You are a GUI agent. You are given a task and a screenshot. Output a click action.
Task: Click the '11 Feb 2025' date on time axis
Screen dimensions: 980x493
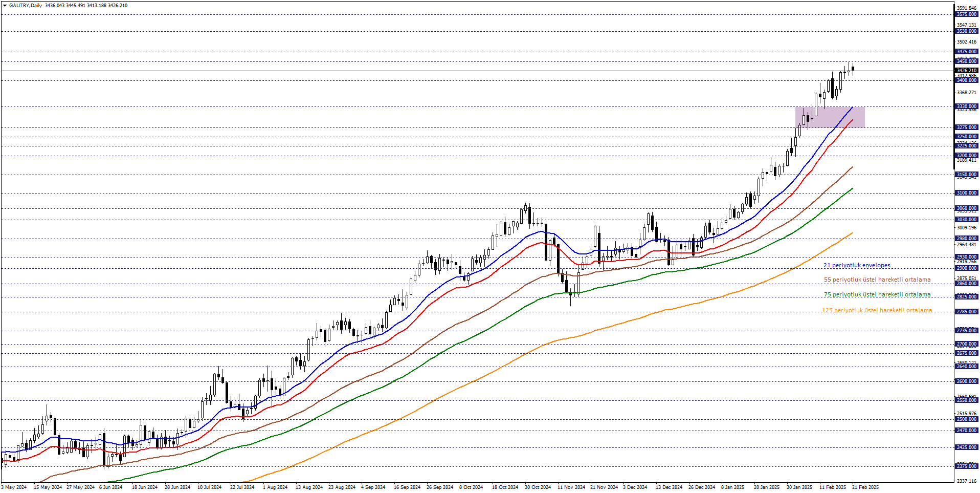click(832, 487)
